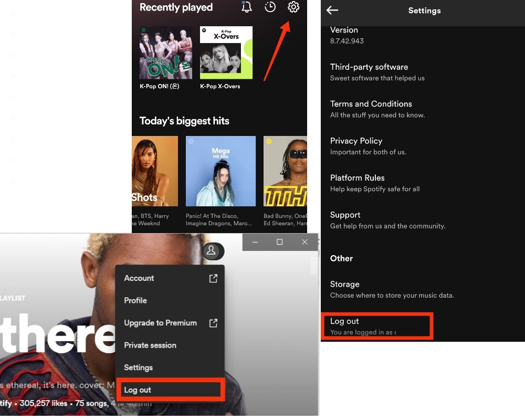Viewport: 525px width, 420px height.
Task: Click the Today's biggest hits heading
Action: [x=184, y=121]
